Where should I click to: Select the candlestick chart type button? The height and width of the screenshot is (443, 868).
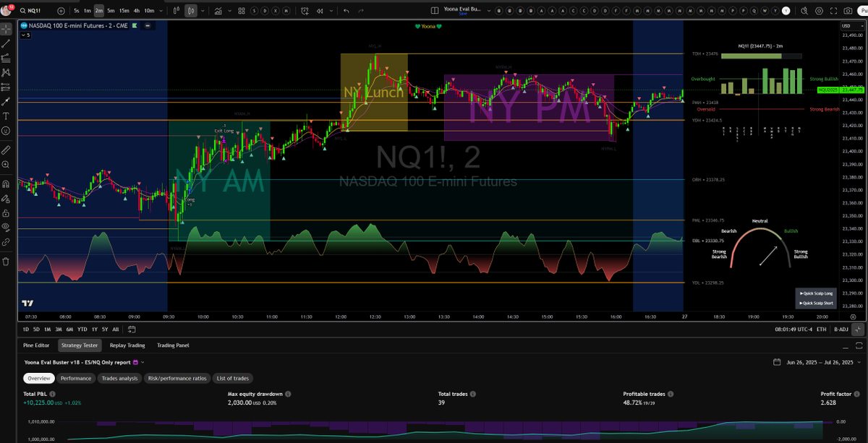(191, 11)
